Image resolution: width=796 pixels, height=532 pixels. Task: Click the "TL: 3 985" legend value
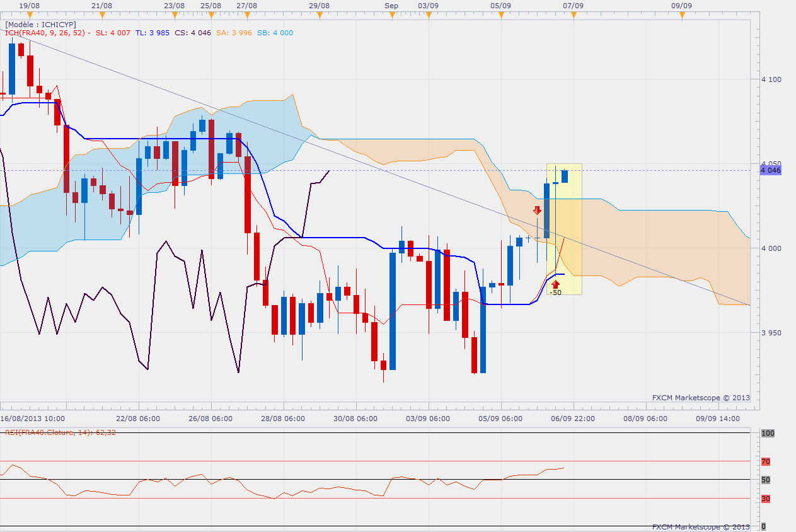click(151, 33)
